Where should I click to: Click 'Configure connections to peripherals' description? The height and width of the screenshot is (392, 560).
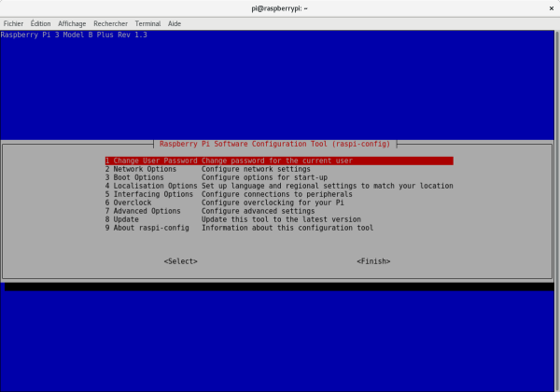tap(277, 194)
